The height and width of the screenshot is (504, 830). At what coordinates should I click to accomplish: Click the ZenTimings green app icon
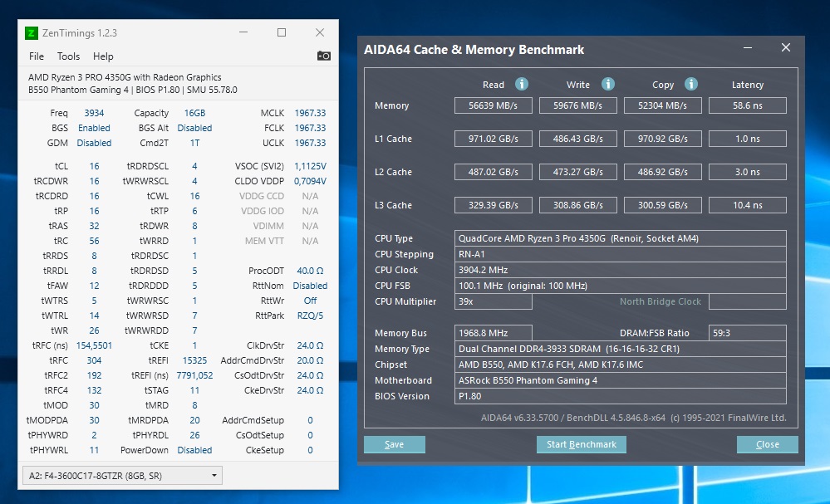tap(32, 33)
